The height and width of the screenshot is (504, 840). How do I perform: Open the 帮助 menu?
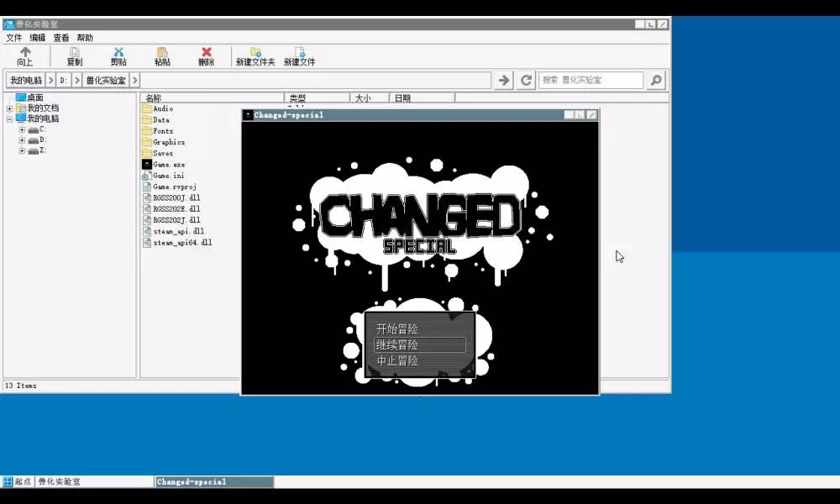(x=85, y=38)
